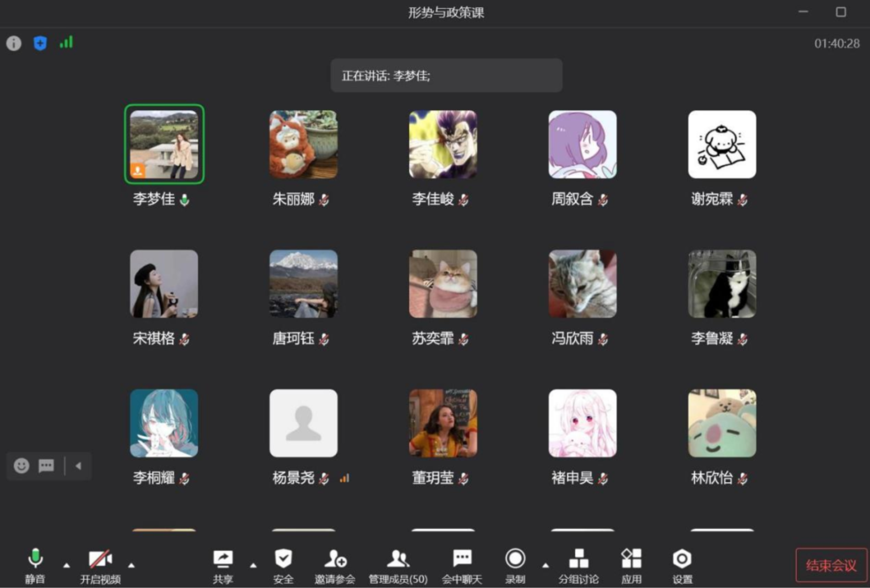This screenshot has width=870, height=588.
Task: Click muted mic icon next to 苏奕霏
Action: pyautogui.click(x=463, y=339)
